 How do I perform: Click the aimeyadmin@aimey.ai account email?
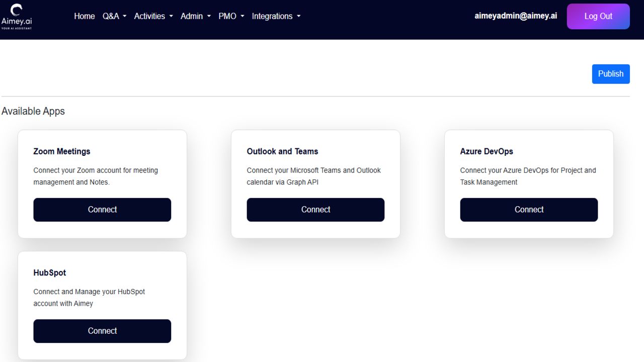516,16
